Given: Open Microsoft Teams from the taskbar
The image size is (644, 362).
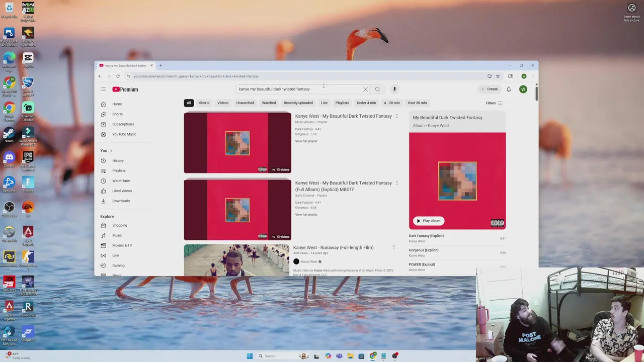Looking at the screenshot, I should [x=339, y=356].
